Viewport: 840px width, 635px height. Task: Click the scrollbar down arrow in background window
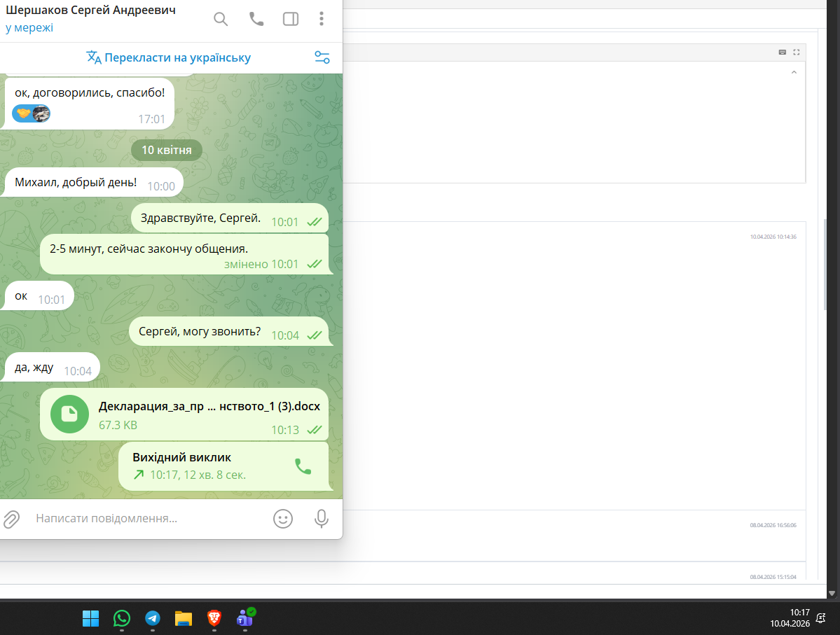tap(832, 593)
